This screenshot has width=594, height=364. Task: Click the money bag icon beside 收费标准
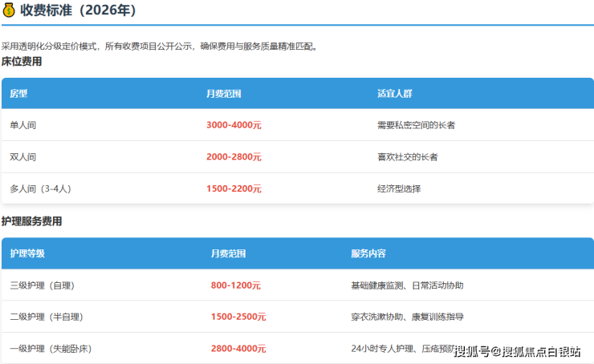(10, 11)
